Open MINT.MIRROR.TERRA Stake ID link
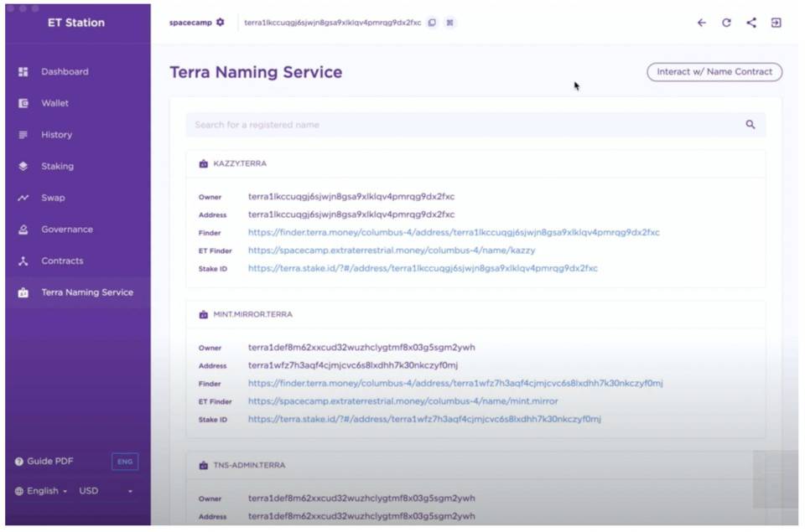The width and height of the screenshot is (805, 532). pyautogui.click(x=424, y=419)
